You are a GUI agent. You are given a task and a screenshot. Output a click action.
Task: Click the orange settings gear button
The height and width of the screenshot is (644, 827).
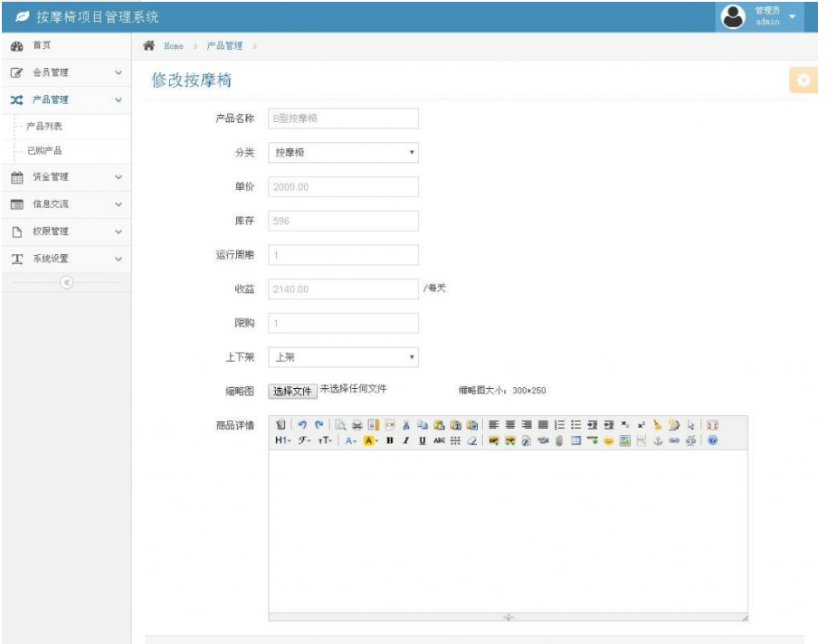(800, 80)
